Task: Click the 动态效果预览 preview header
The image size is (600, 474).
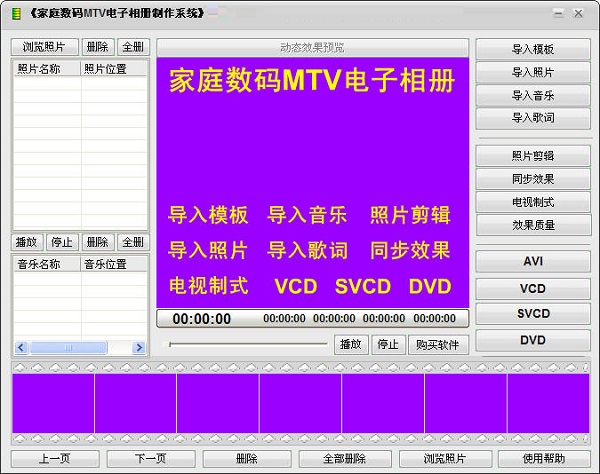Action: (312, 48)
